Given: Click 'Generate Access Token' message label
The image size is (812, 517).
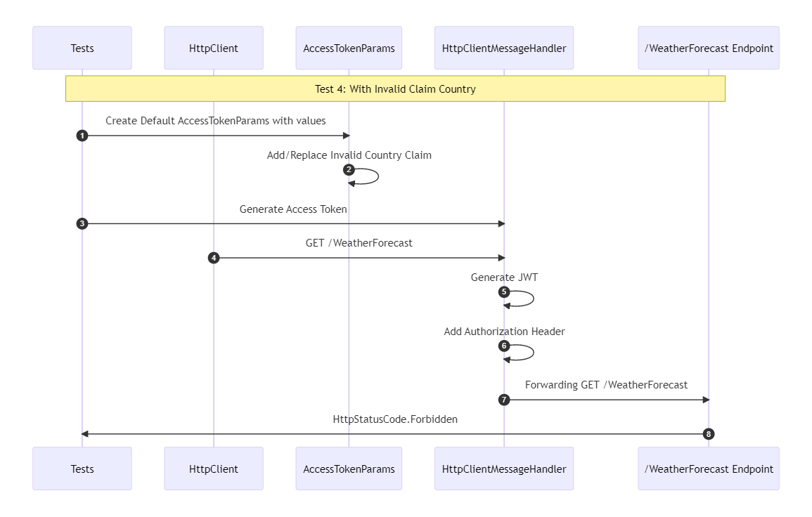Looking at the screenshot, I should pos(293,209).
